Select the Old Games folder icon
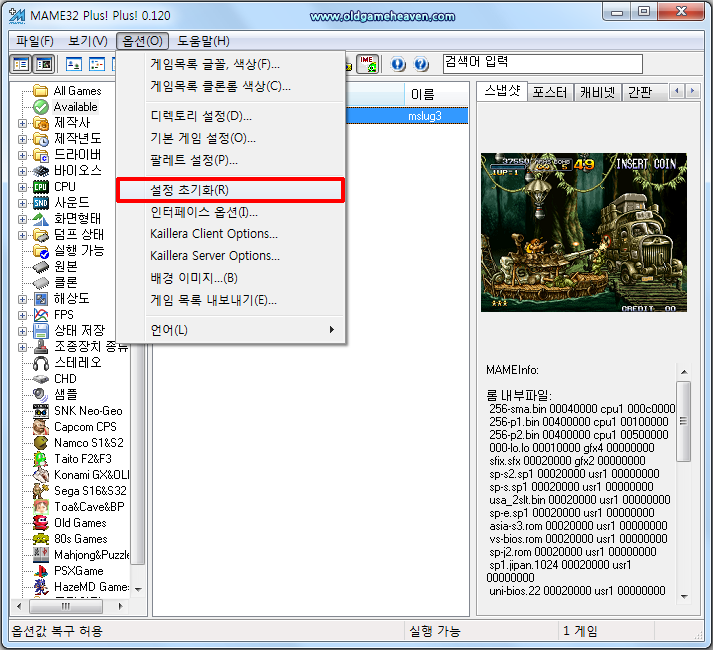Screen dimensions: 713x650 (x=41, y=523)
